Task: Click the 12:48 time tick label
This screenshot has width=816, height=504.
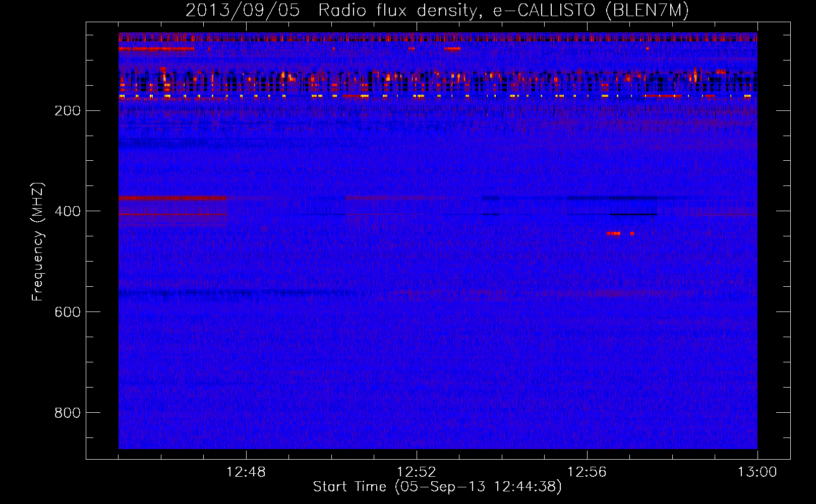Action: tap(246, 472)
